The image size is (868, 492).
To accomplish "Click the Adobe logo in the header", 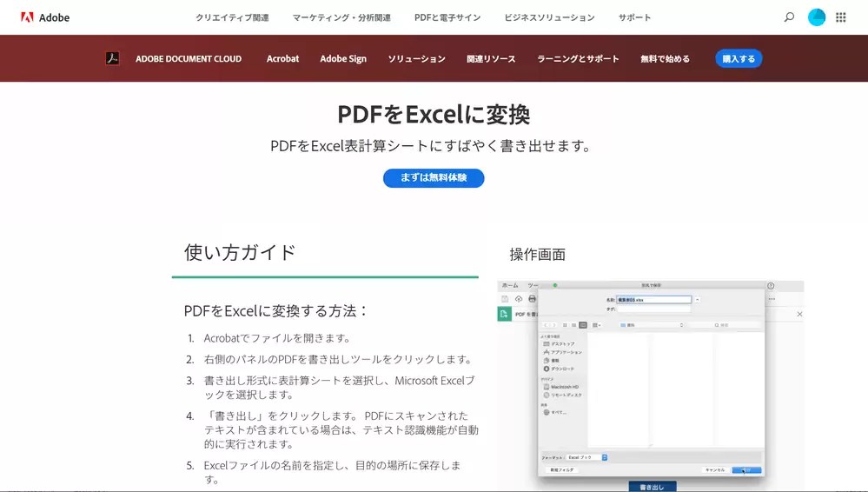I will pos(45,17).
